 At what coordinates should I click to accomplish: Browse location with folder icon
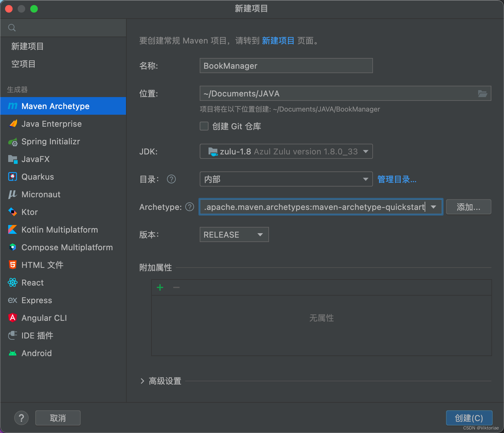[x=483, y=94]
